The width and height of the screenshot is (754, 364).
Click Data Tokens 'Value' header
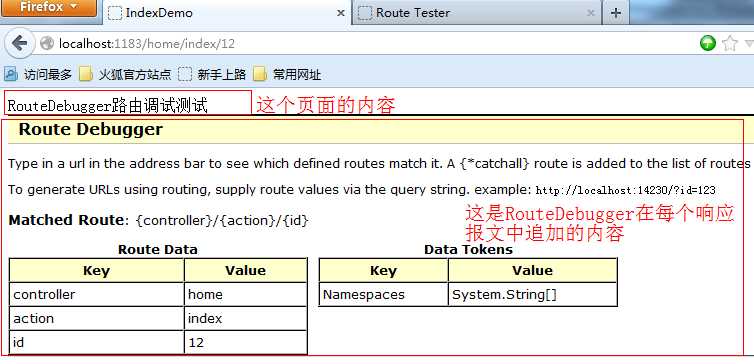click(x=532, y=270)
